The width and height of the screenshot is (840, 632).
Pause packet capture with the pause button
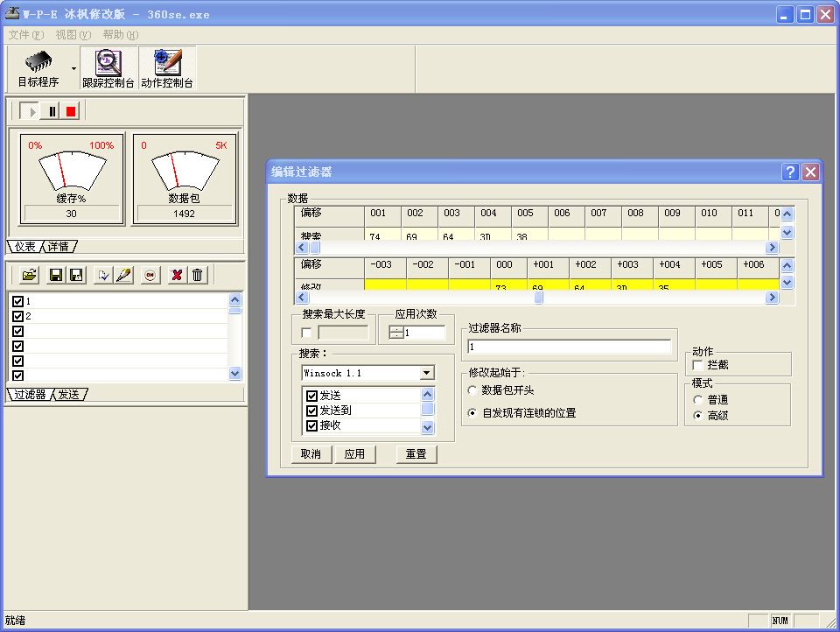[x=52, y=111]
